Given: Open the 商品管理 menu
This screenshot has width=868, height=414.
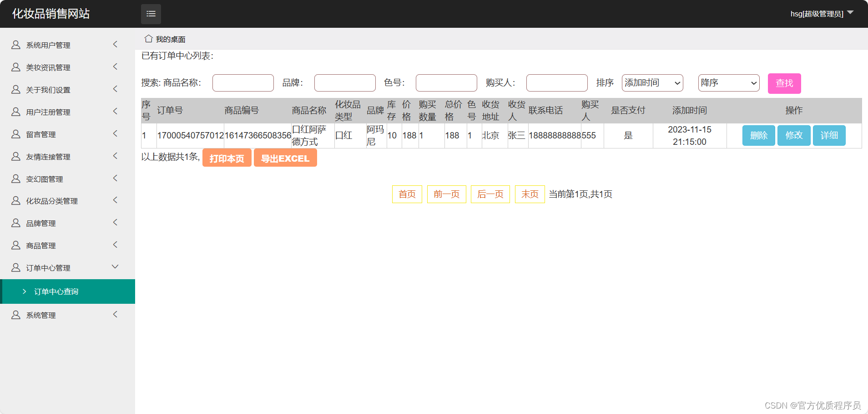Looking at the screenshot, I should pyautogui.click(x=67, y=245).
